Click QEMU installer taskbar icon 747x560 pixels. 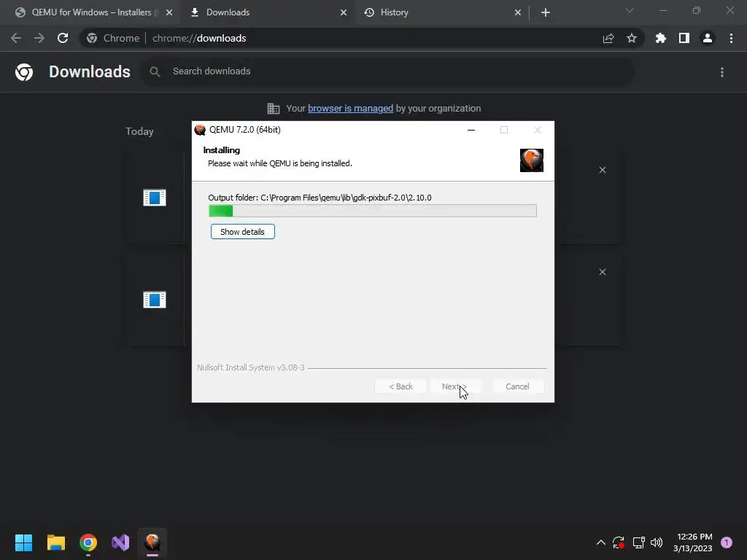coord(152,542)
